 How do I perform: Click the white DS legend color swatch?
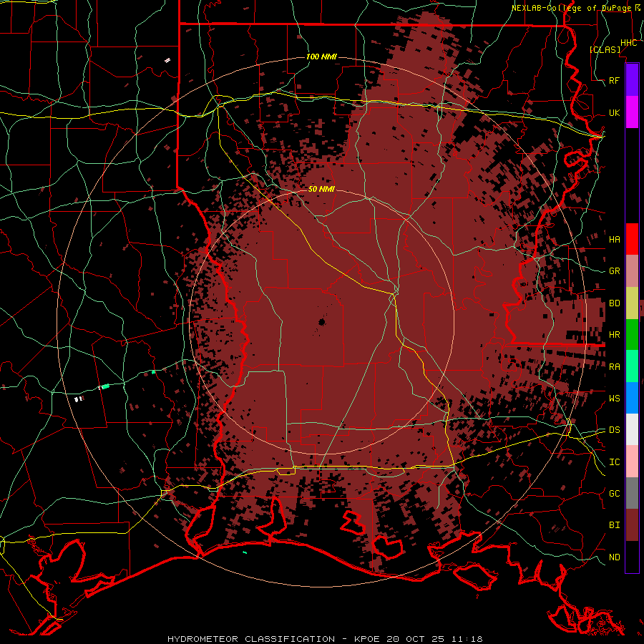click(632, 429)
